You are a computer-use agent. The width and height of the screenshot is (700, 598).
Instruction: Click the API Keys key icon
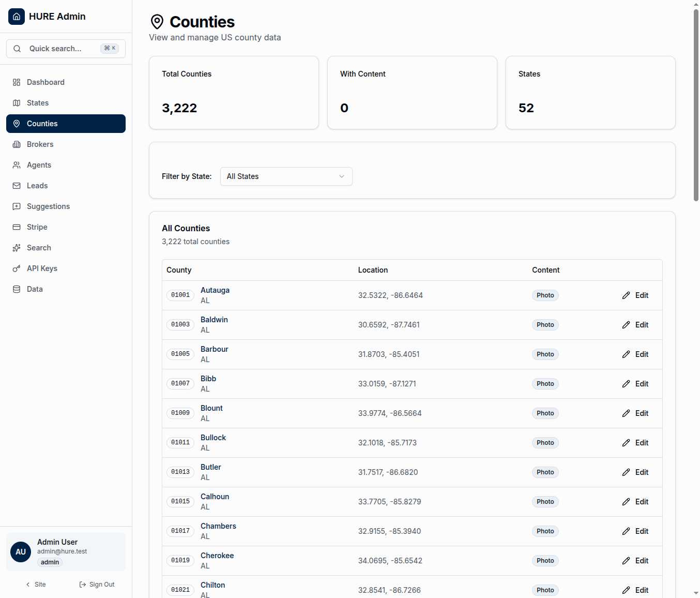17,268
